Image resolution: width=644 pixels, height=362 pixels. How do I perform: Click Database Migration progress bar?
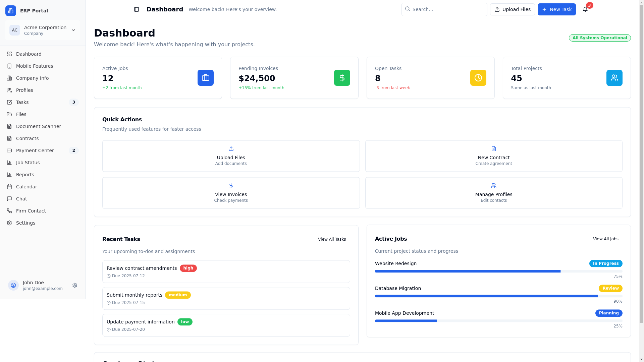[x=498, y=296]
